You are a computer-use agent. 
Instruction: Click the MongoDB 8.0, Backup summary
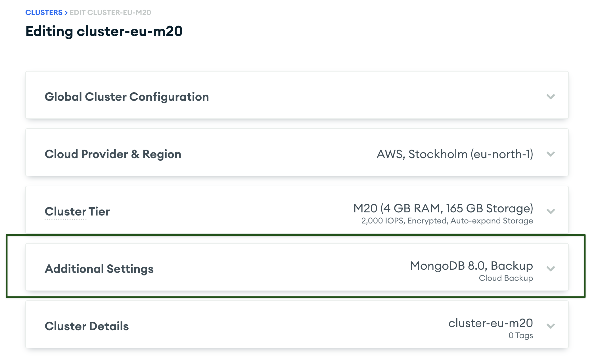click(471, 266)
